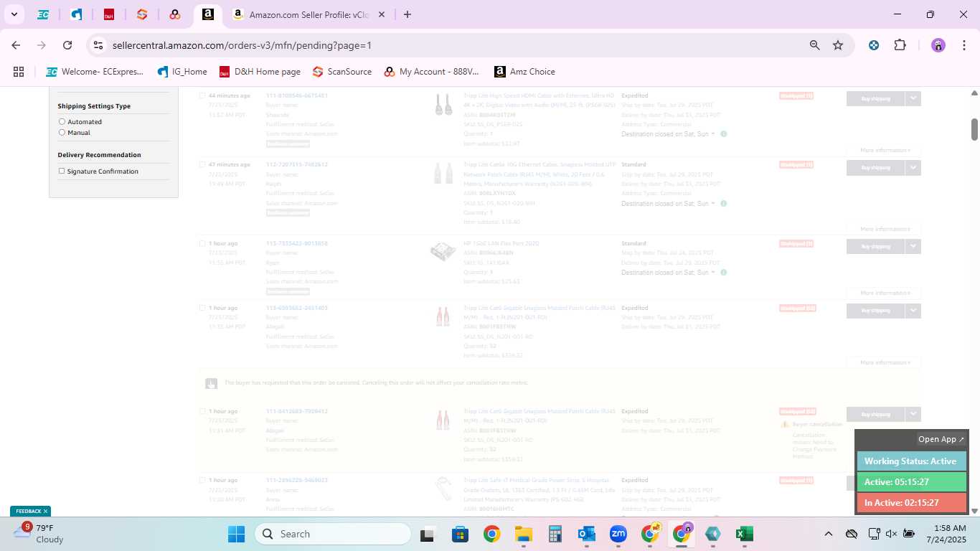Click the taskbar Search box
The width and height of the screenshot is (980, 551).
pyautogui.click(x=333, y=534)
